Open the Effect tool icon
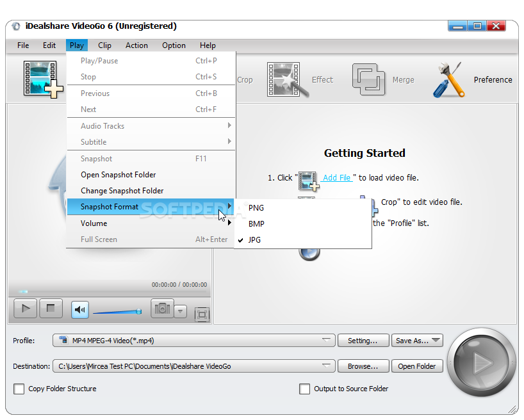 (x=287, y=79)
